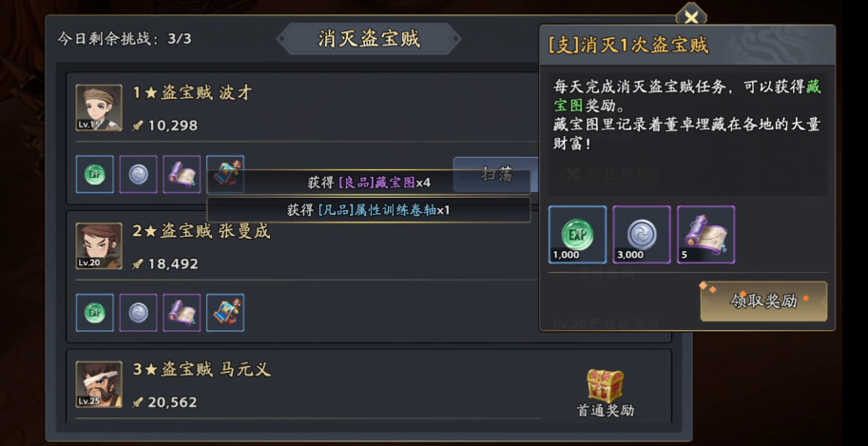Select the silver coin icon in 张曼成's rewards
Image resolution: width=868 pixels, height=446 pixels.
point(139,313)
